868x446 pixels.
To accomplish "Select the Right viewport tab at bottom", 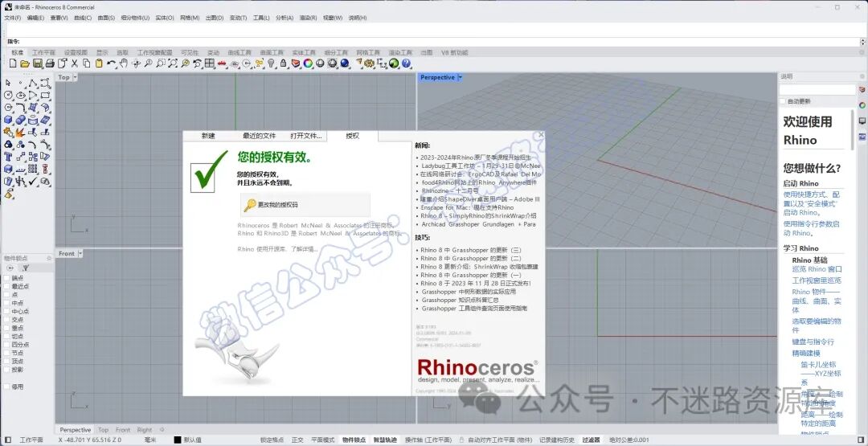I will tap(145, 430).
